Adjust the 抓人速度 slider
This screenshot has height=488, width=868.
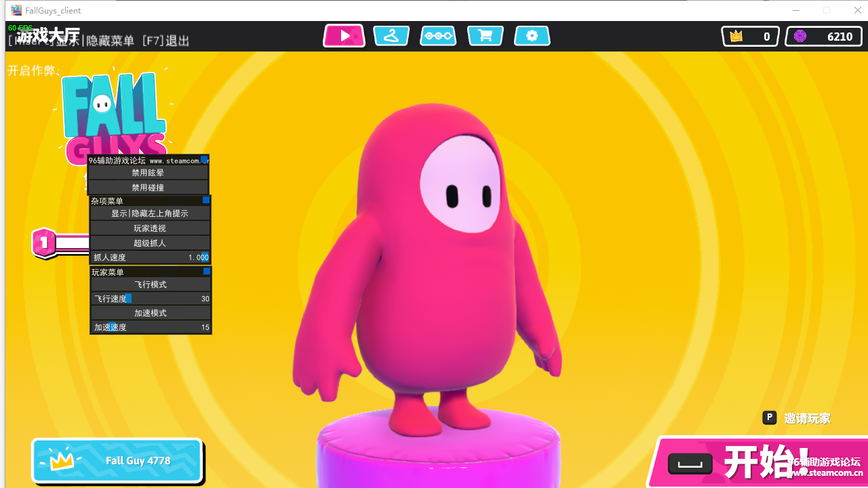coord(150,258)
